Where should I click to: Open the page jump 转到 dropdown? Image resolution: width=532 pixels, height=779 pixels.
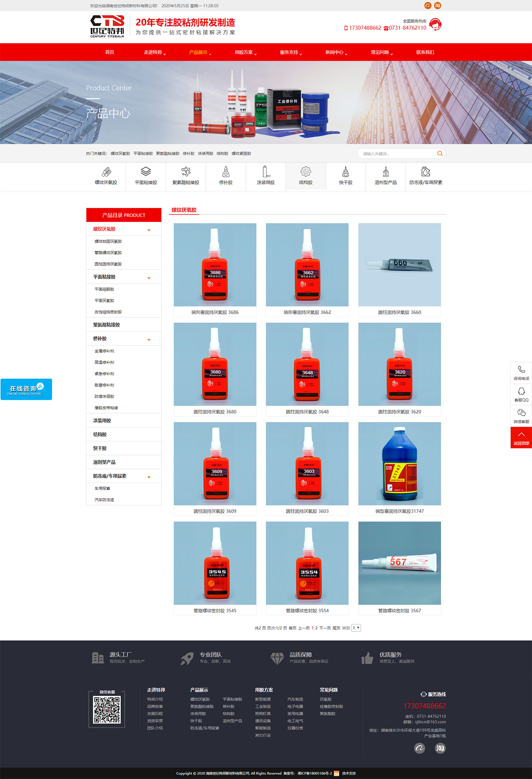tap(356, 628)
